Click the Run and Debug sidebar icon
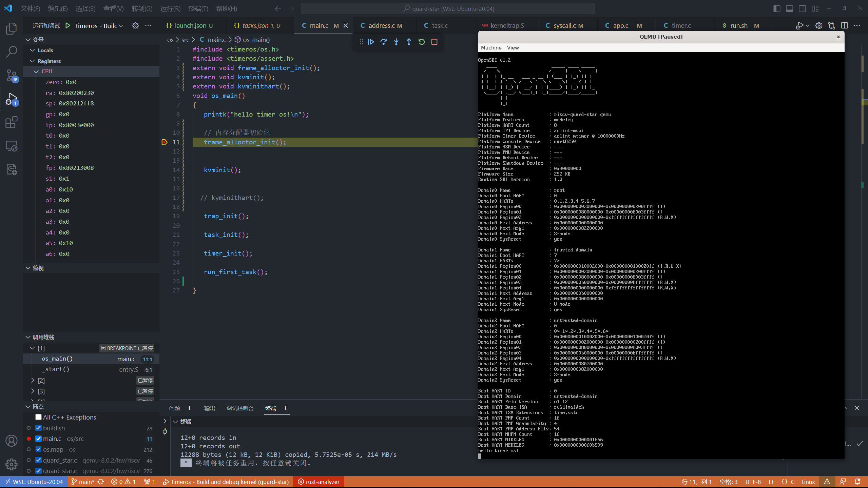The image size is (868, 488). point(12,100)
